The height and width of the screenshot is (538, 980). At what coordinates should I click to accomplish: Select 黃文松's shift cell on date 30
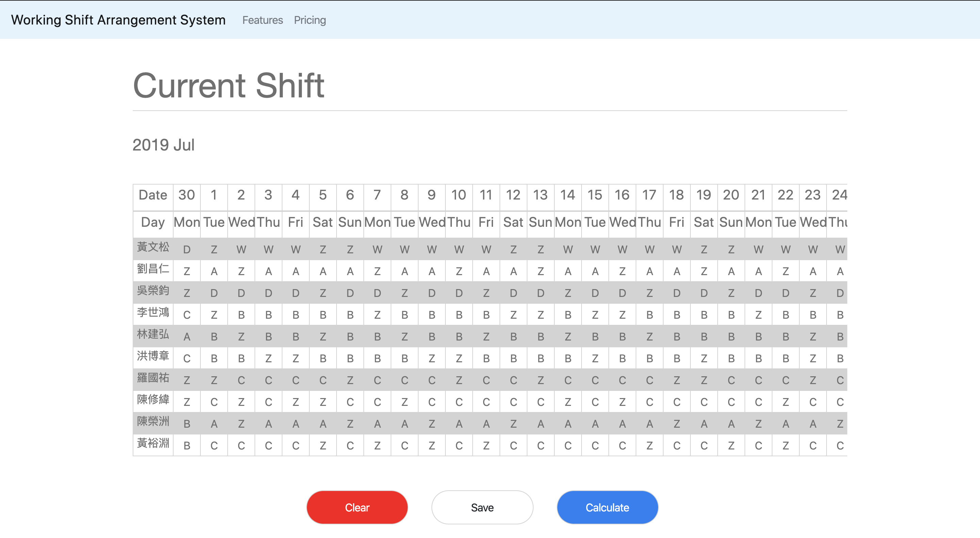tap(186, 249)
